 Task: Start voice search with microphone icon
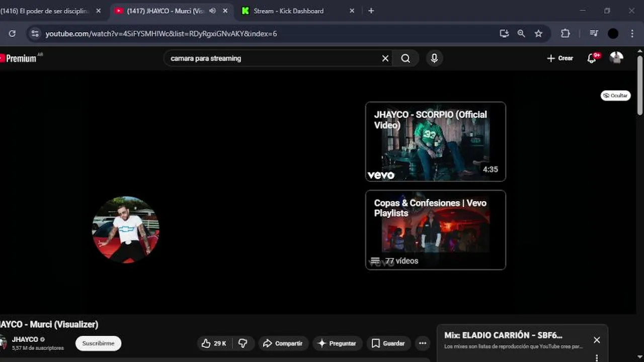coord(434,58)
